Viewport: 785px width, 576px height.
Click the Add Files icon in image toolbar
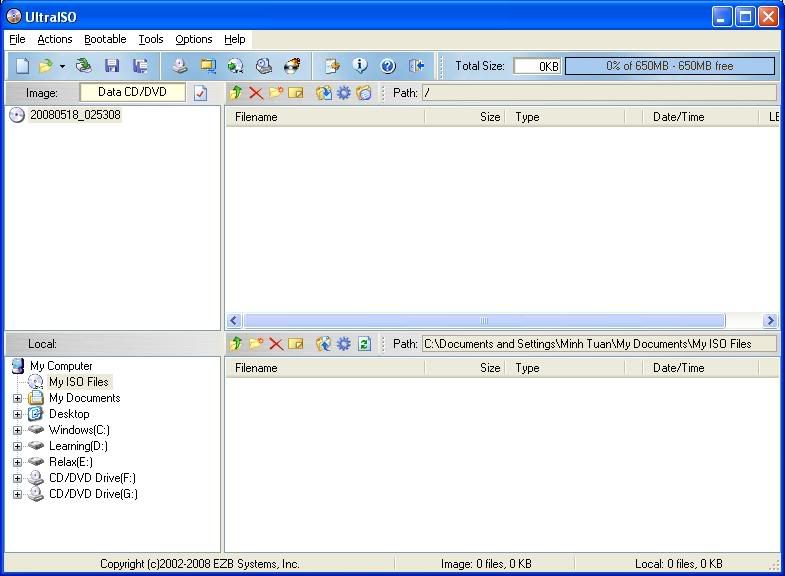coord(323,93)
